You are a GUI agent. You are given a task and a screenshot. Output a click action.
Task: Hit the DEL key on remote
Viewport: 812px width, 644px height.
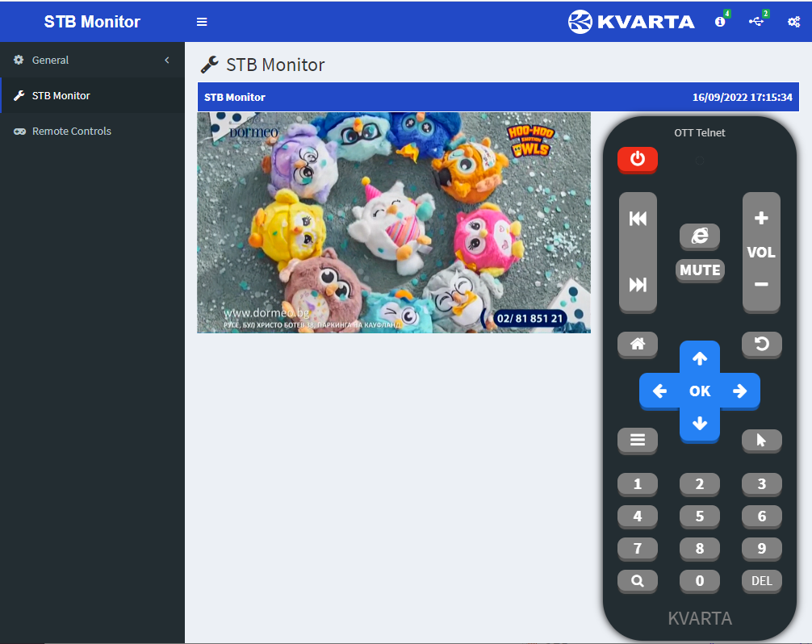pos(761,581)
